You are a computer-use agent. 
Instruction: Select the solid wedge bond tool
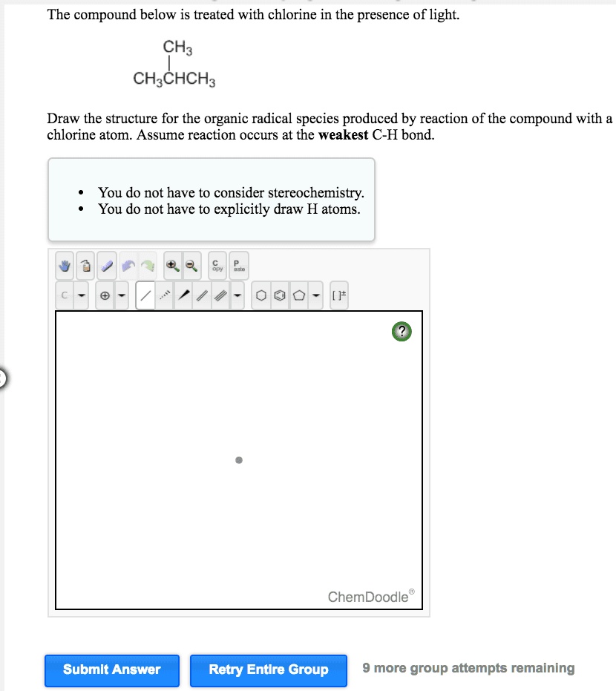[x=184, y=295]
